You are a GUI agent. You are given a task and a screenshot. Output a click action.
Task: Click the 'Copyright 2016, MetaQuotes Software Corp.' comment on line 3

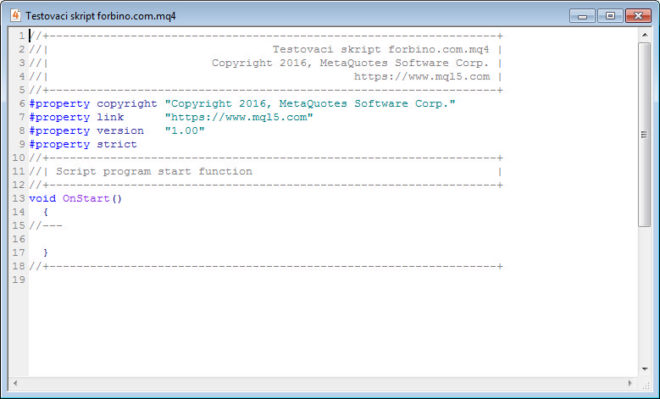click(350, 63)
